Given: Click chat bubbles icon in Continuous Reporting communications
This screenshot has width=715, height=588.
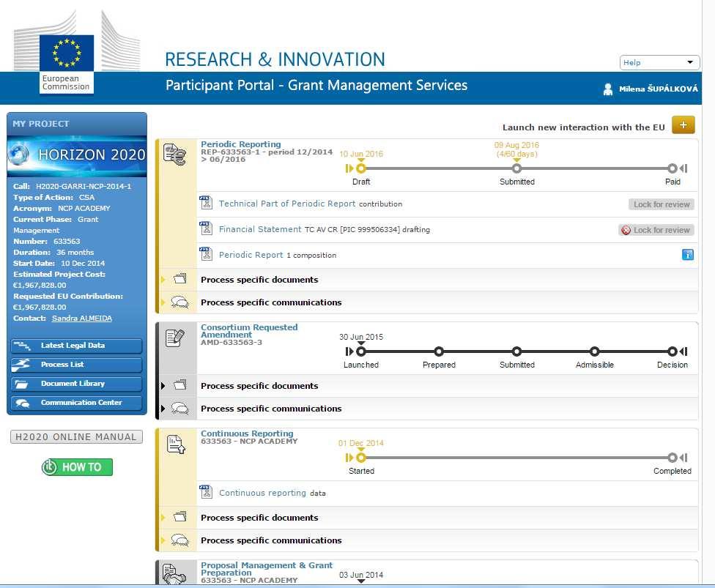Looking at the screenshot, I should 179,540.
